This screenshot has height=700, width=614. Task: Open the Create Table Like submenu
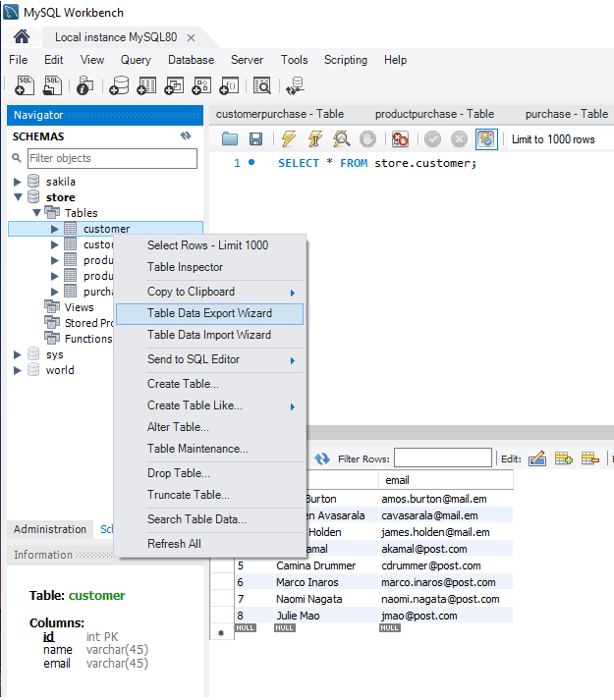coord(209,405)
